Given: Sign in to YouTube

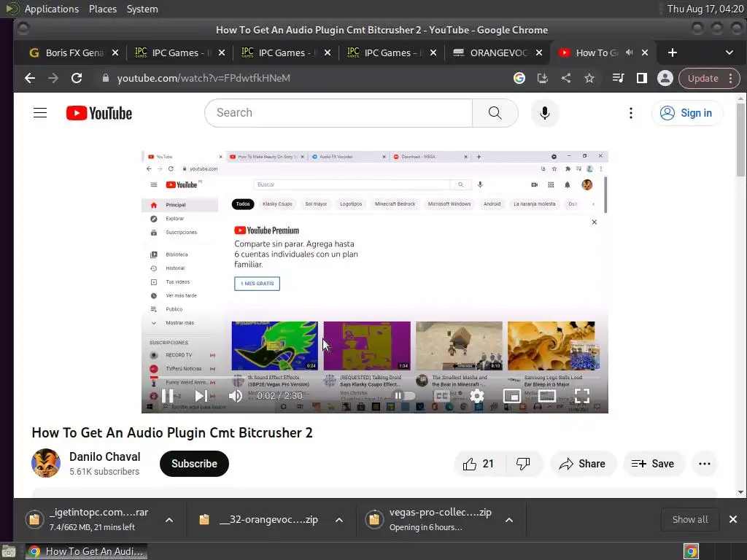Looking at the screenshot, I should pos(686,113).
